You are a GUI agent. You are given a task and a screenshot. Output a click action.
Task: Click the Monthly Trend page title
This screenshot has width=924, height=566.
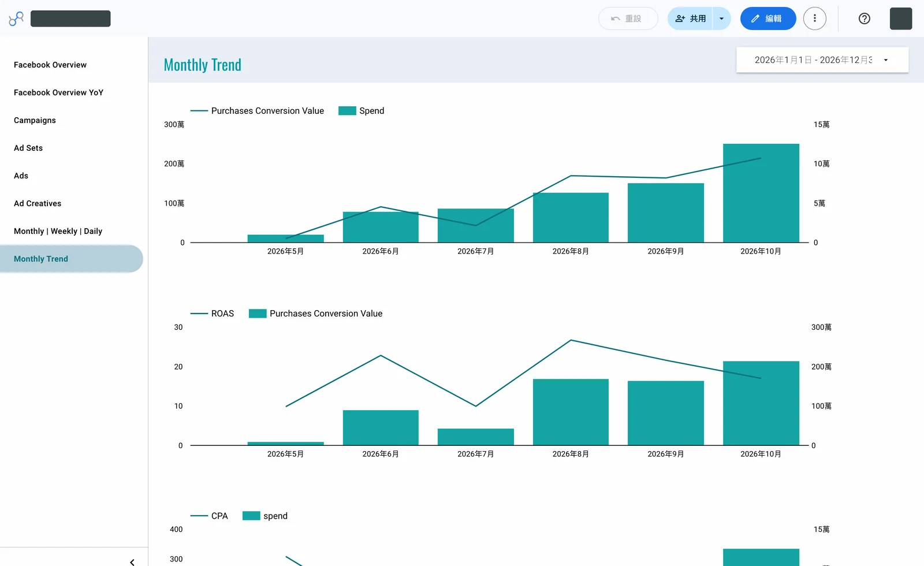point(203,65)
